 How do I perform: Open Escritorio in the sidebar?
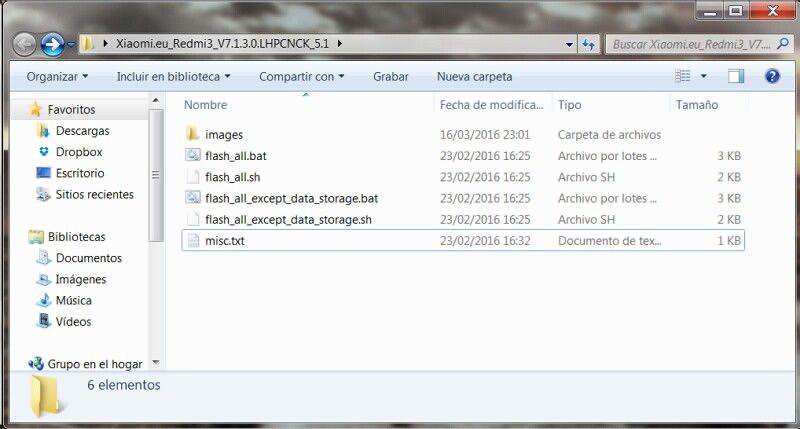coord(80,173)
